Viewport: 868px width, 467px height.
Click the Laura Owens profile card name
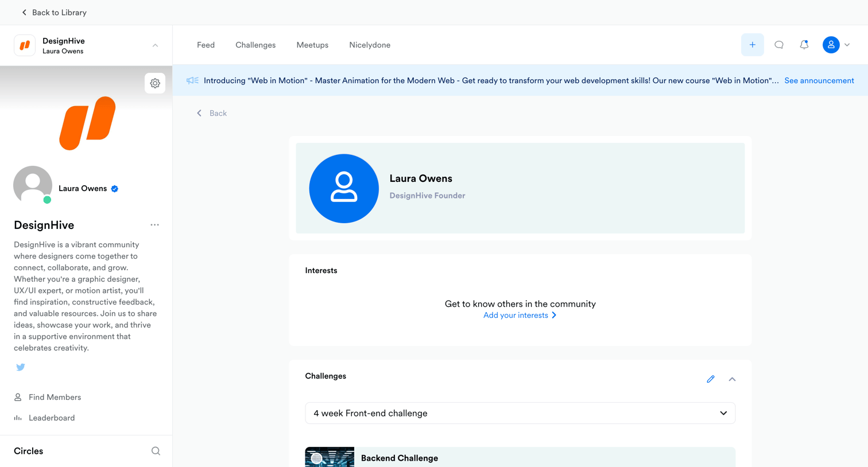pyautogui.click(x=421, y=178)
